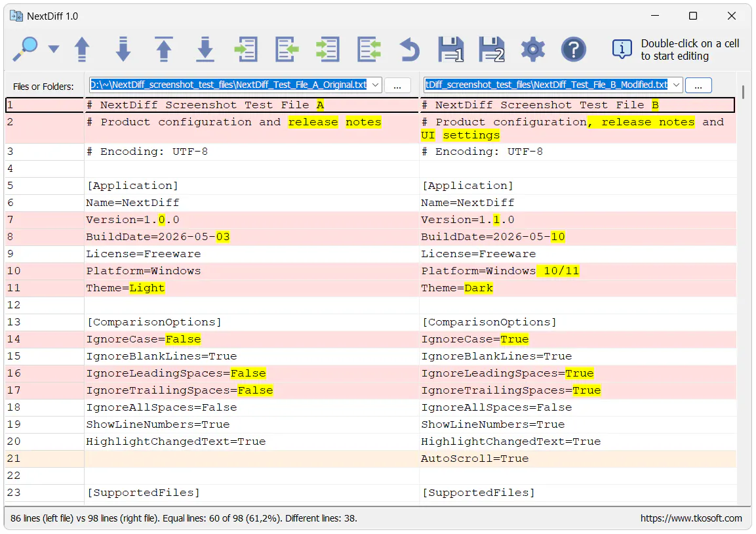Select right cell '[SupportedFiles]'
Screen dimensions: 756x534
(x=578, y=493)
